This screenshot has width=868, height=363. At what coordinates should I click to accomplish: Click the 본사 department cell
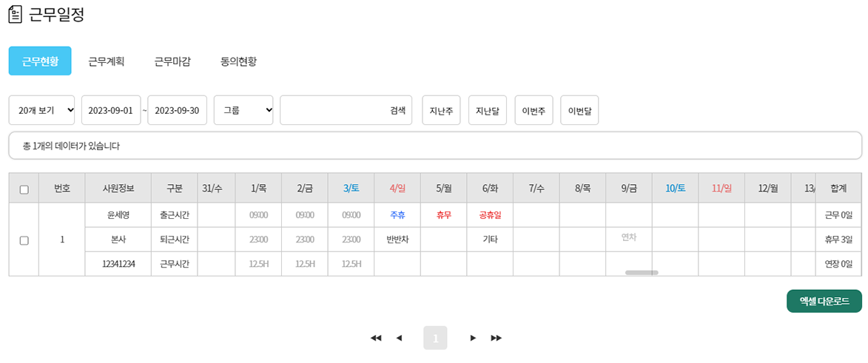click(118, 240)
